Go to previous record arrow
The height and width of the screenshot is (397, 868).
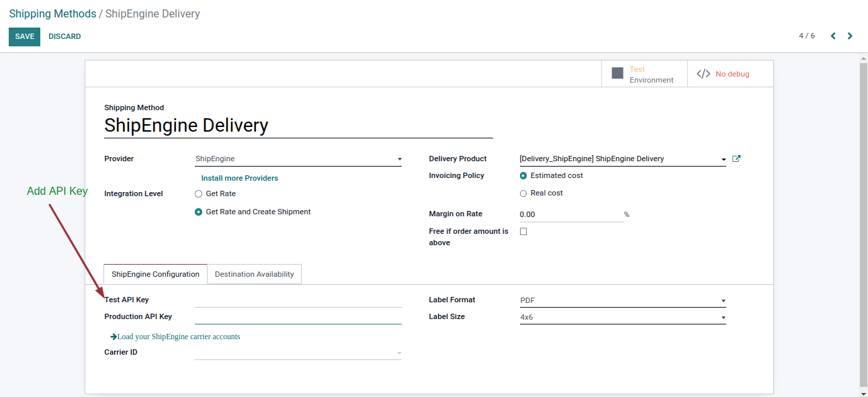pos(833,36)
